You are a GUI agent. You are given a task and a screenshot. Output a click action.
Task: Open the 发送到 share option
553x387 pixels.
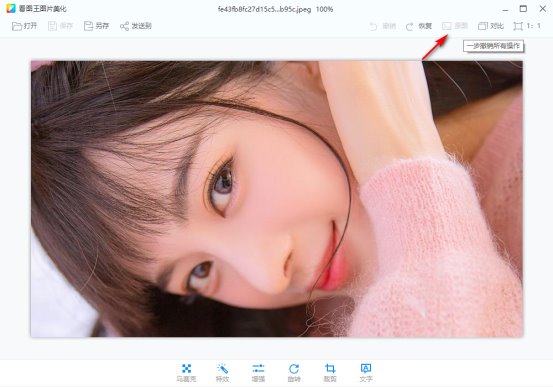[x=136, y=26]
